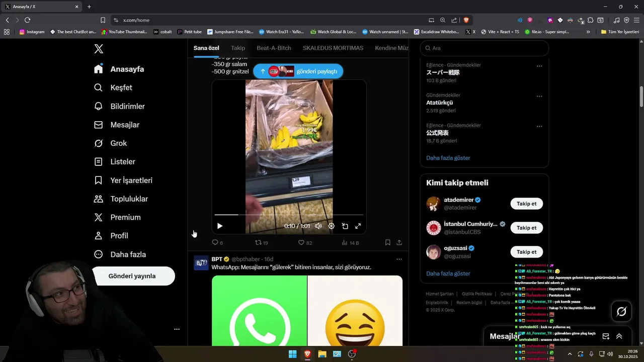Repost the video post
The width and height of the screenshot is (644, 362).
click(x=262, y=243)
